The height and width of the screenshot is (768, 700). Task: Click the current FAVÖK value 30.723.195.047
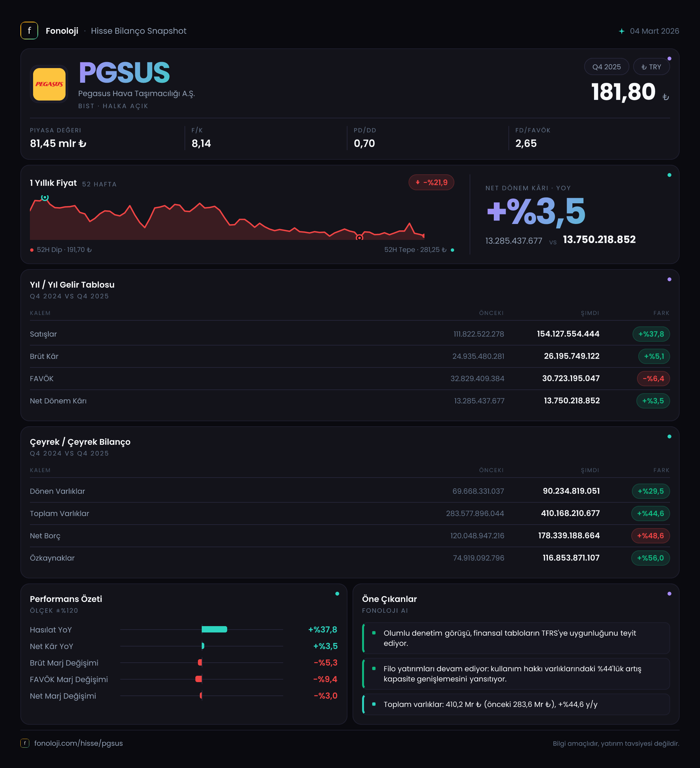pos(571,379)
